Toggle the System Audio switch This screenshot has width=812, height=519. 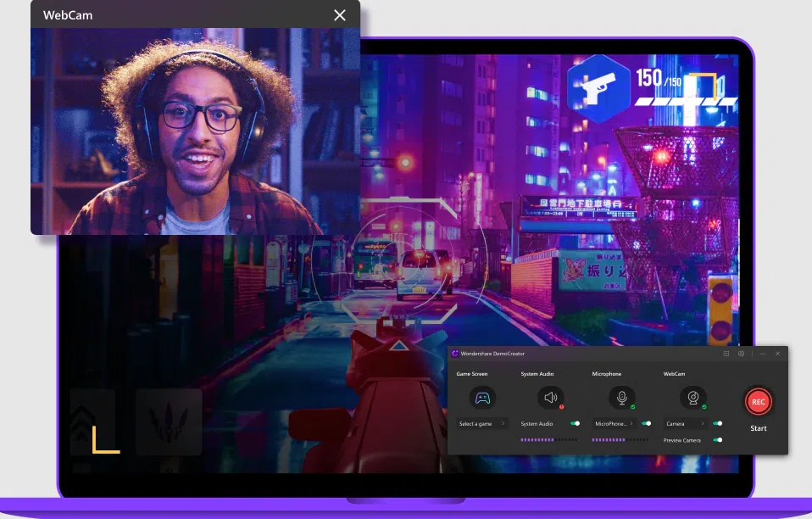point(576,423)
